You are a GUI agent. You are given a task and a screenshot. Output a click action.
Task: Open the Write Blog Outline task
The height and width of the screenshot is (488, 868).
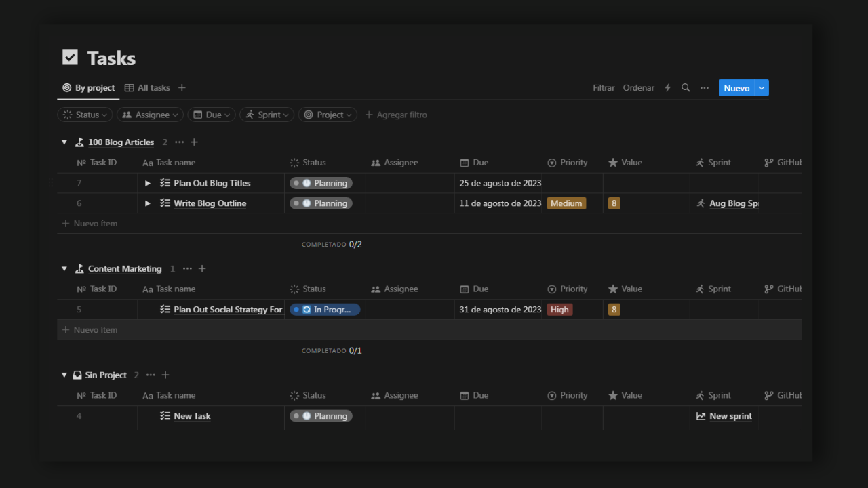coord(210,203)
